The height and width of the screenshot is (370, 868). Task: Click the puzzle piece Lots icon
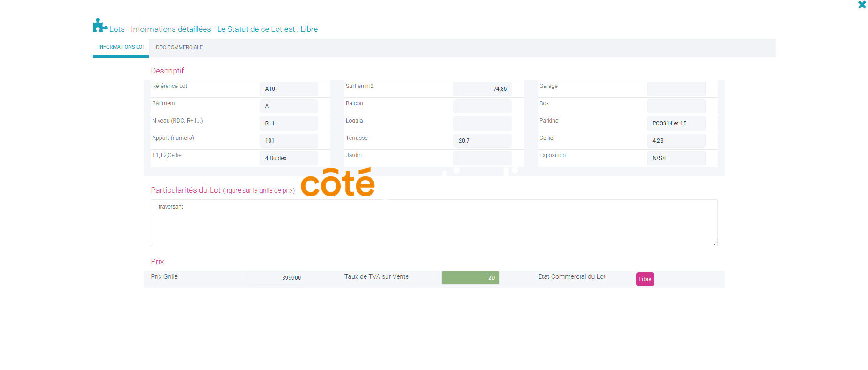point(99,26)
